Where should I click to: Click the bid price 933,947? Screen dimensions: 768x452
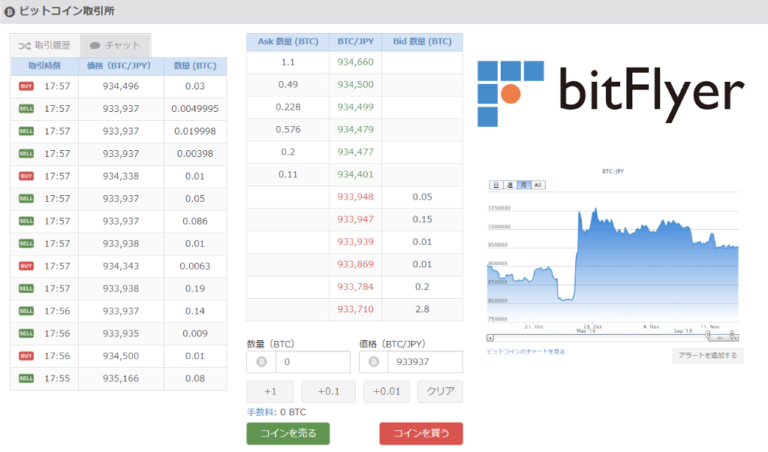coord(355,219)
